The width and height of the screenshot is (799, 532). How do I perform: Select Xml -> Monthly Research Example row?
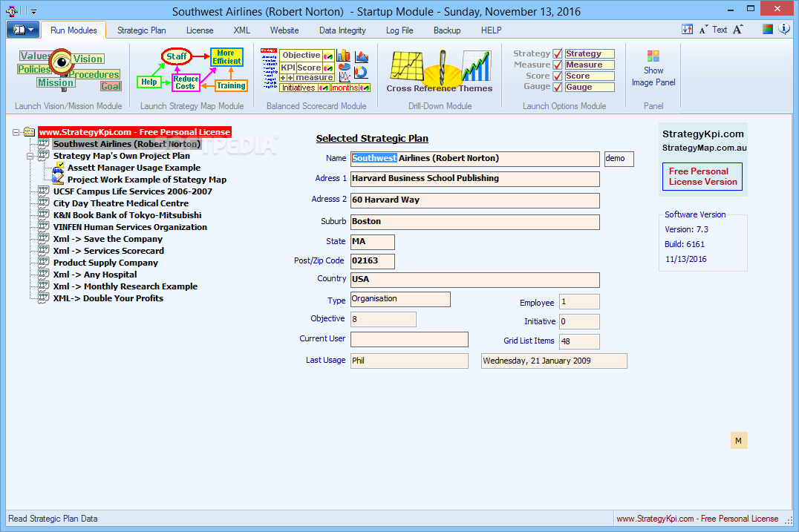125,286
